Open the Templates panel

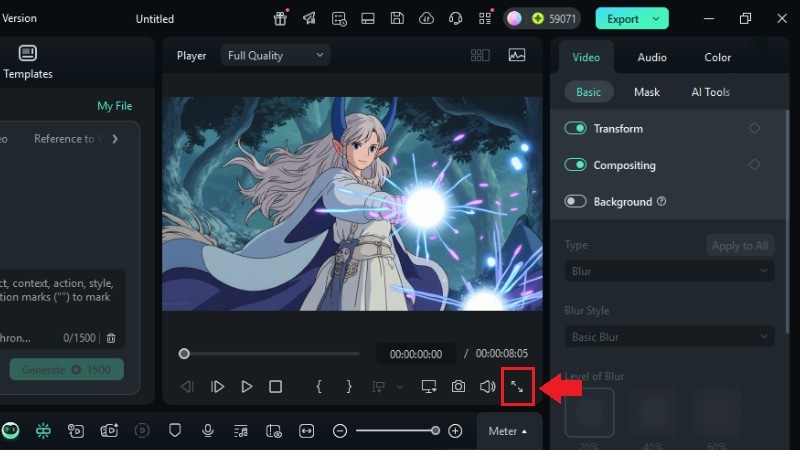coord(28,62)
